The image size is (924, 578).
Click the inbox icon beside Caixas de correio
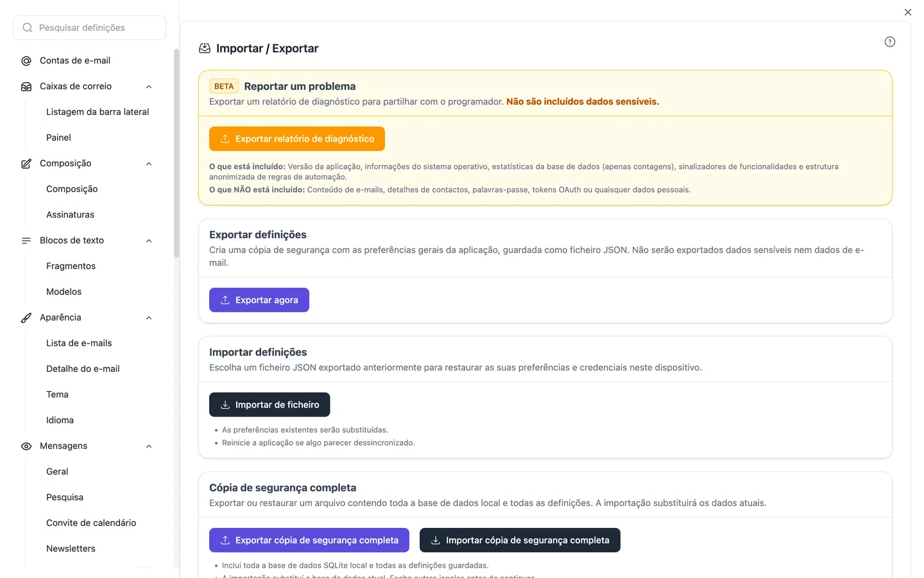pos(26,87)
